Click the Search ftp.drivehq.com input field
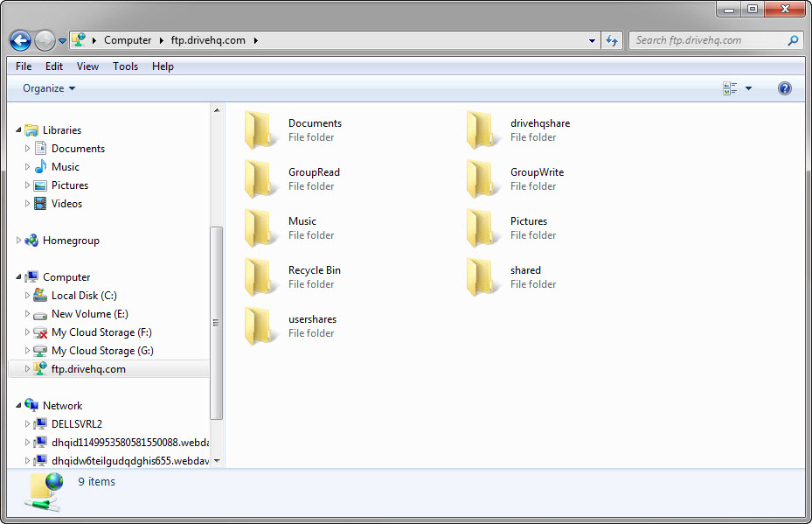The height and width of the screenshot is (524, 812). coord(706,40)
